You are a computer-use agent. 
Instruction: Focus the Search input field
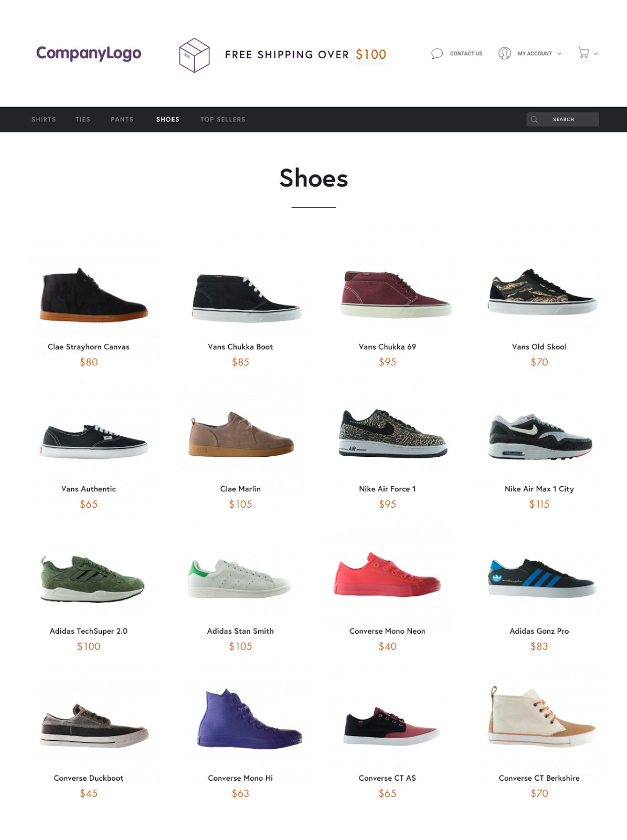pyautogui.click(x=562, y=119)
